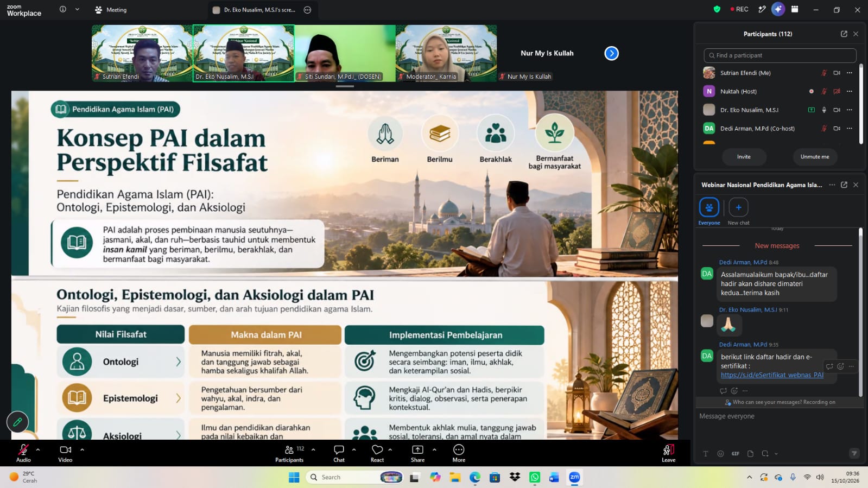Take a screenshot from chat composer

tap(765, 454)
